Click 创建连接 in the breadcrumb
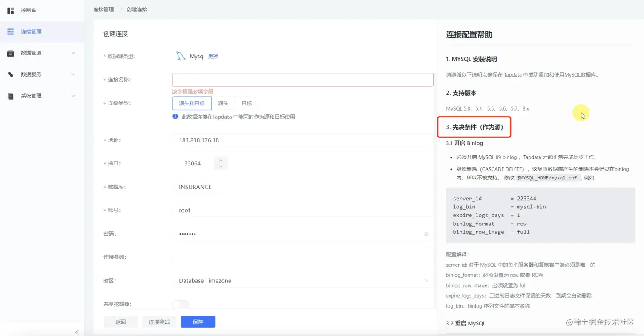The height and width of the screenshot is (336, 644). [137, 9]
